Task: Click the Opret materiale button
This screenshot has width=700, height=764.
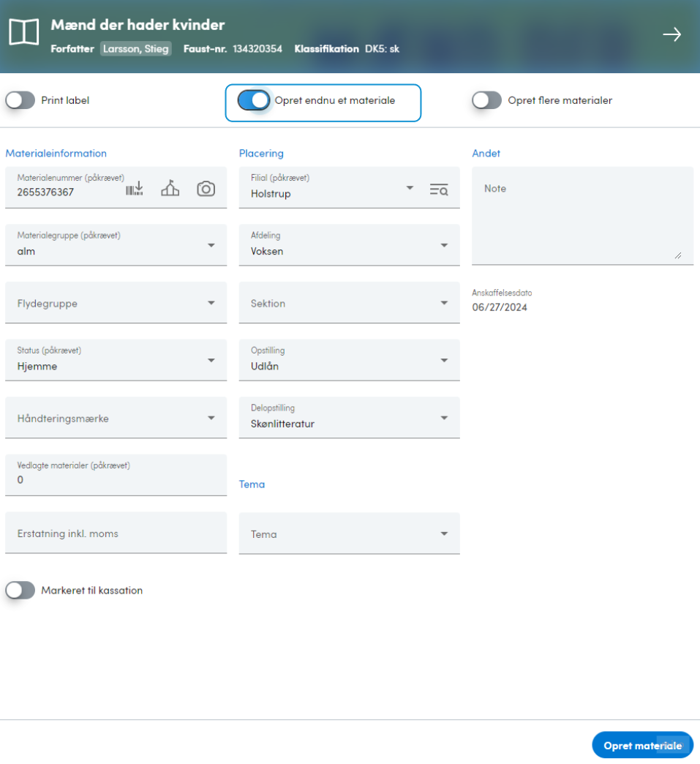Action: [x=642, y=746]
